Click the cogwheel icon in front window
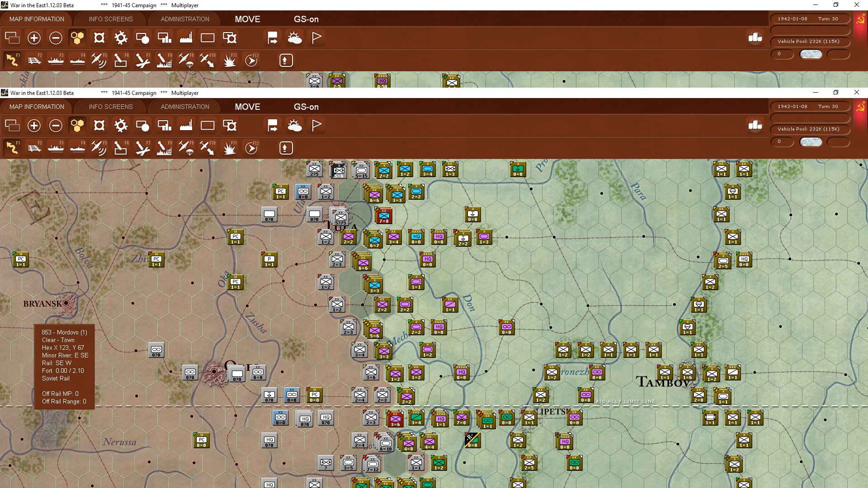The width and height of the screenshot is (868, 488). click(121, 126)
